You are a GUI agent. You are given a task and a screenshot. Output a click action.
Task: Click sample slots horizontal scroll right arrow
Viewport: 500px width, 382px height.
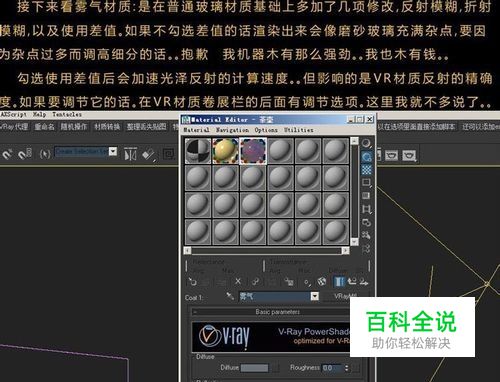pos(345,250)
